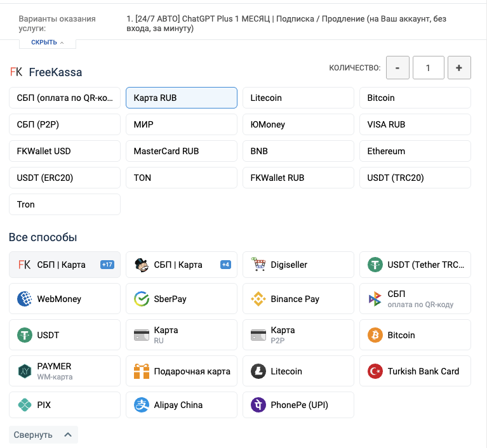Click the PAYMER hexagon icon

tap(25, 371)
